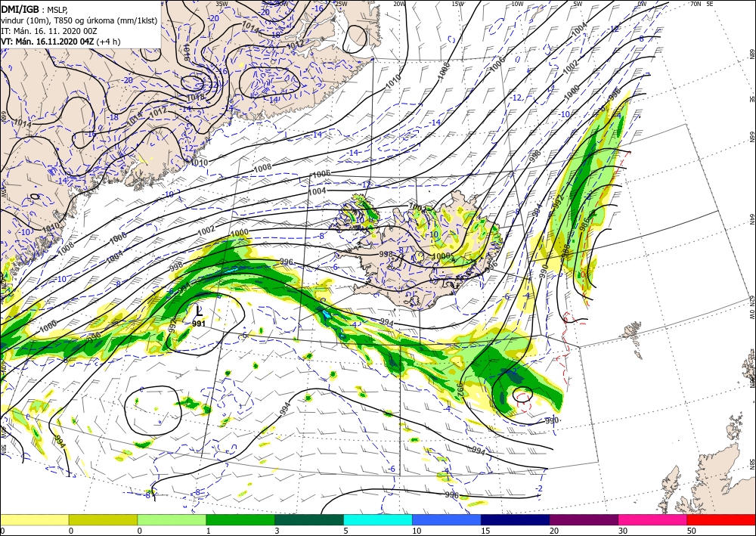Click the legend value "10"
Image resolution: width=756 pixels, height=536 pixels.
pos(416,531)
